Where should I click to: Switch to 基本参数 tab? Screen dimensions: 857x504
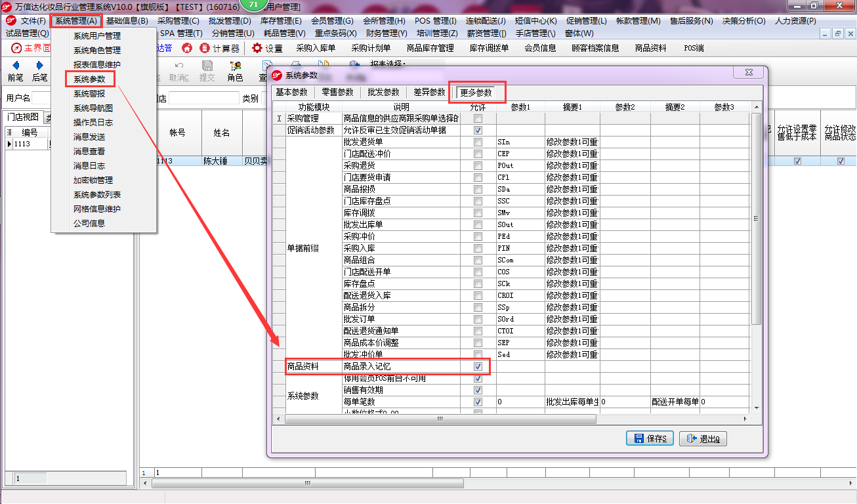click(x=291, y=92)
